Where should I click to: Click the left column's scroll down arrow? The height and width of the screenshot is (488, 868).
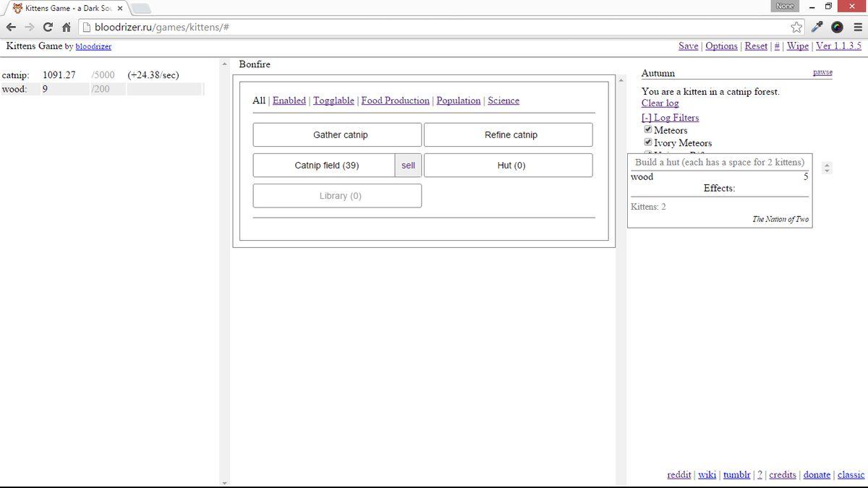pyautogui.click(x=224, y=482)
